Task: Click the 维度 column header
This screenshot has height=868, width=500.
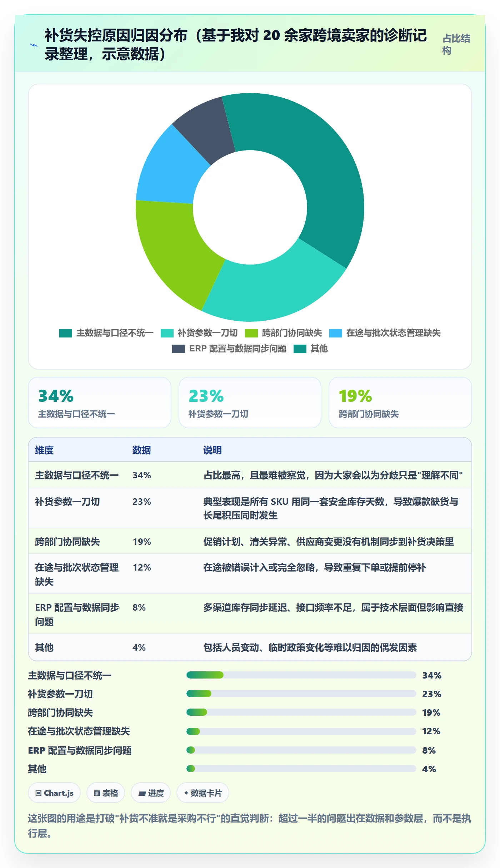Action: (x=44, y=450)
